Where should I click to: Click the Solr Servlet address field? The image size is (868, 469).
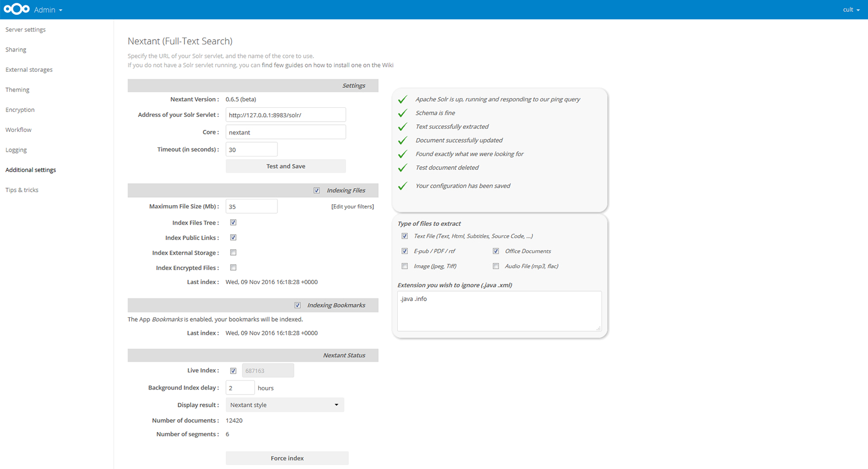tap(286, 115)
